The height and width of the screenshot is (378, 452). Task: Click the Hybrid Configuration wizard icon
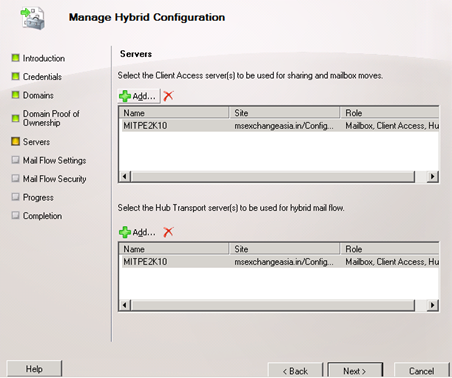[33, 19]
